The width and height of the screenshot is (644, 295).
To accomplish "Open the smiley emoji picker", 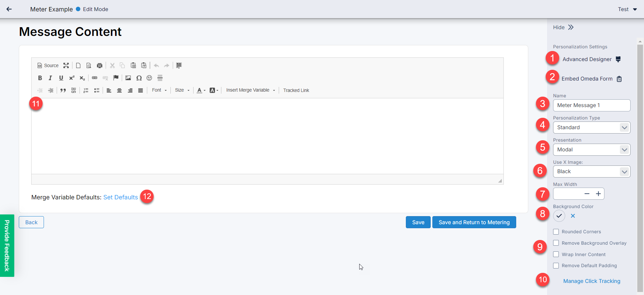I will click(x=149, y=78).
